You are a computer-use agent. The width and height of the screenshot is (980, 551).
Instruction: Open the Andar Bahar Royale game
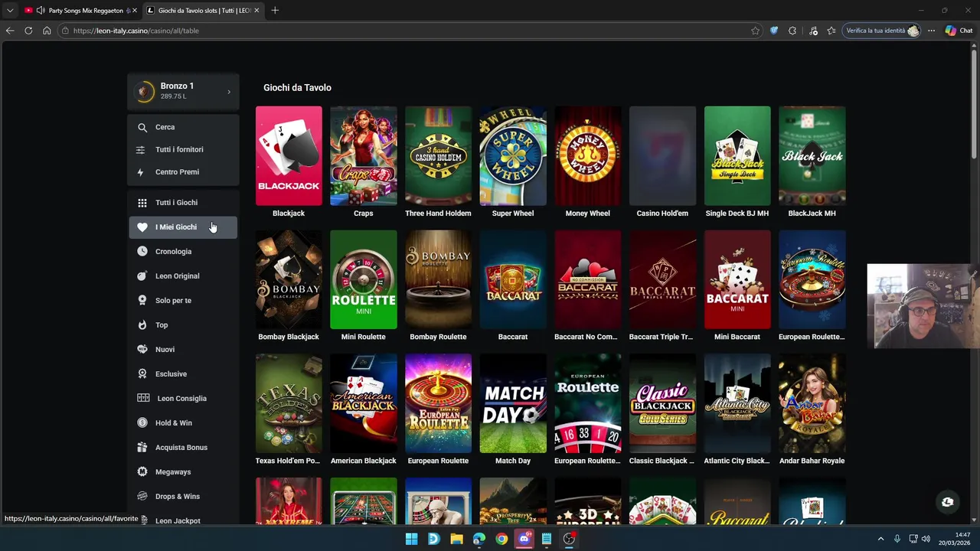coord(812,404)
